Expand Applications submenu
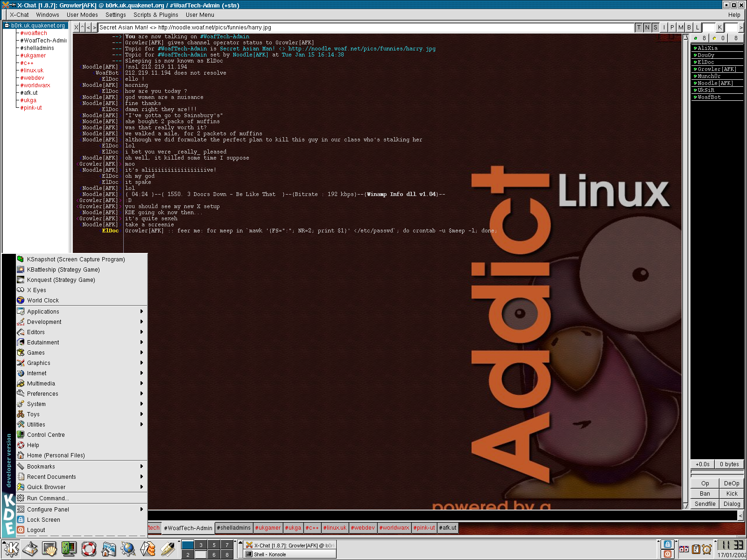 click(81, 312)
